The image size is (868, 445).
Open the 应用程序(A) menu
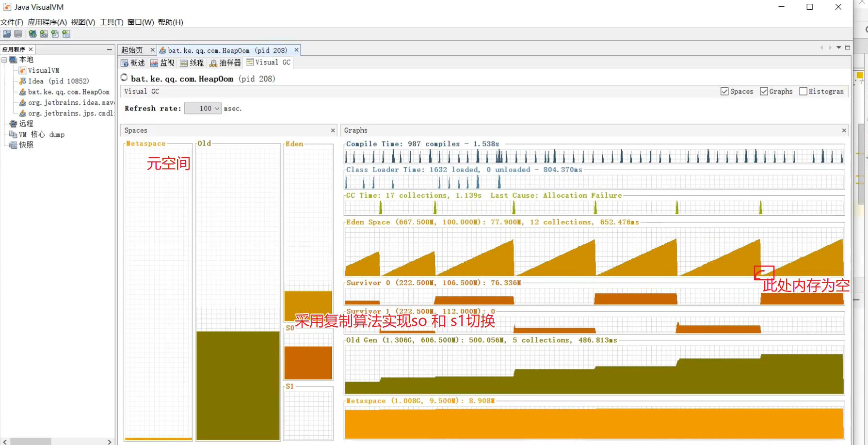tap(47, 22)
